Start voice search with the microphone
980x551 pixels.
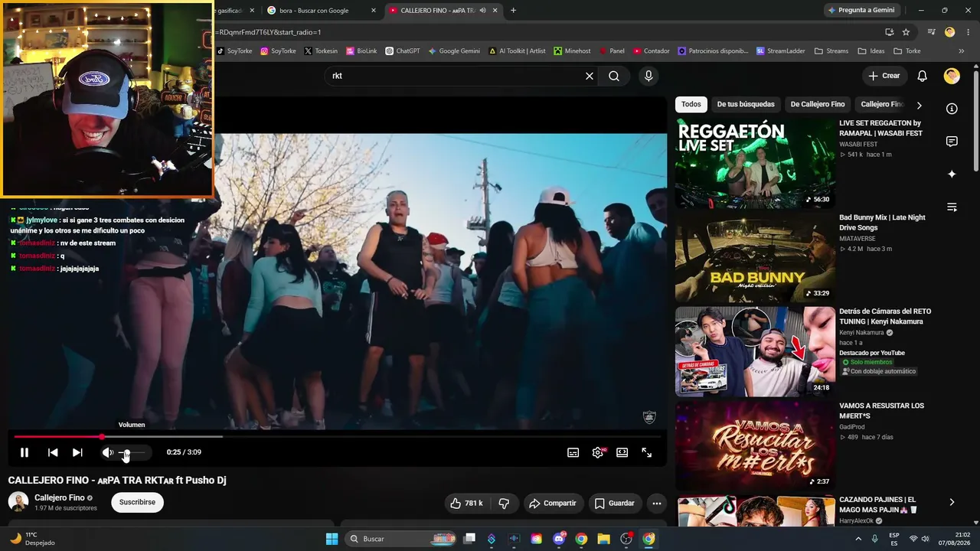648,76
